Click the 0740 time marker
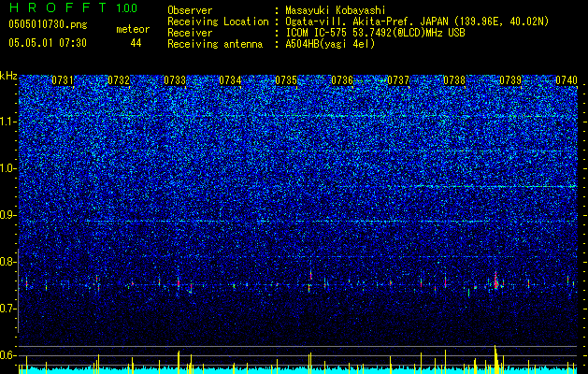 click(566, 80)
